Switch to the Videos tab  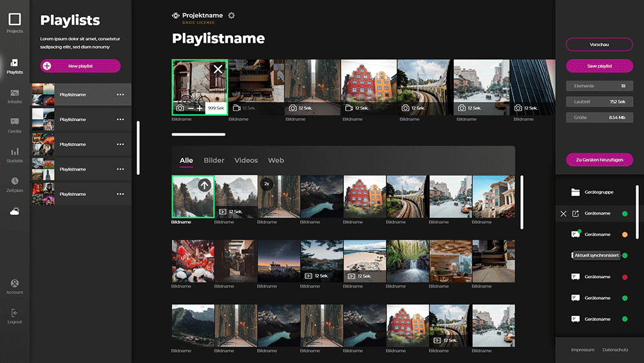[x=246, y=161]
